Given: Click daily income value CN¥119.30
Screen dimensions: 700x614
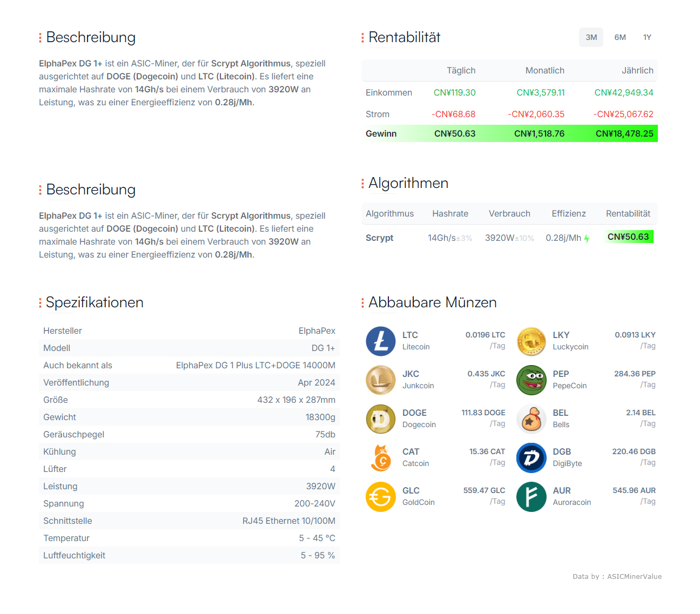Looking at the screenshot, I should [455, 92].
